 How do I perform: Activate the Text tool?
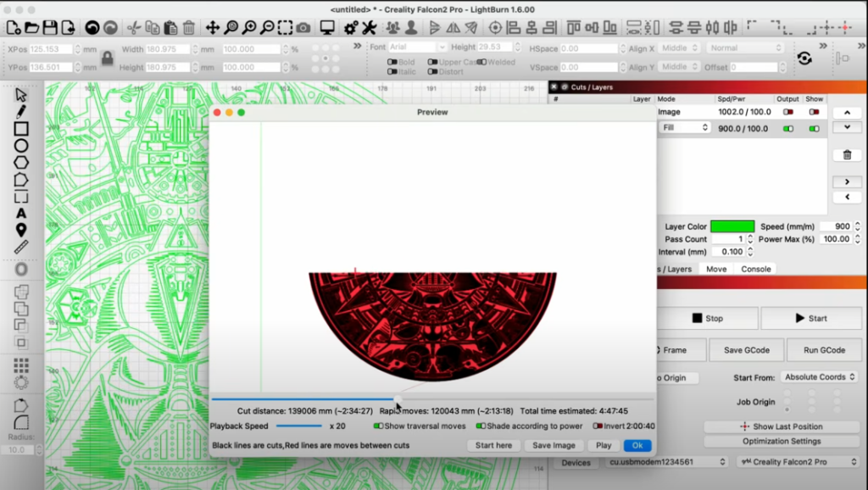[21, 214]
